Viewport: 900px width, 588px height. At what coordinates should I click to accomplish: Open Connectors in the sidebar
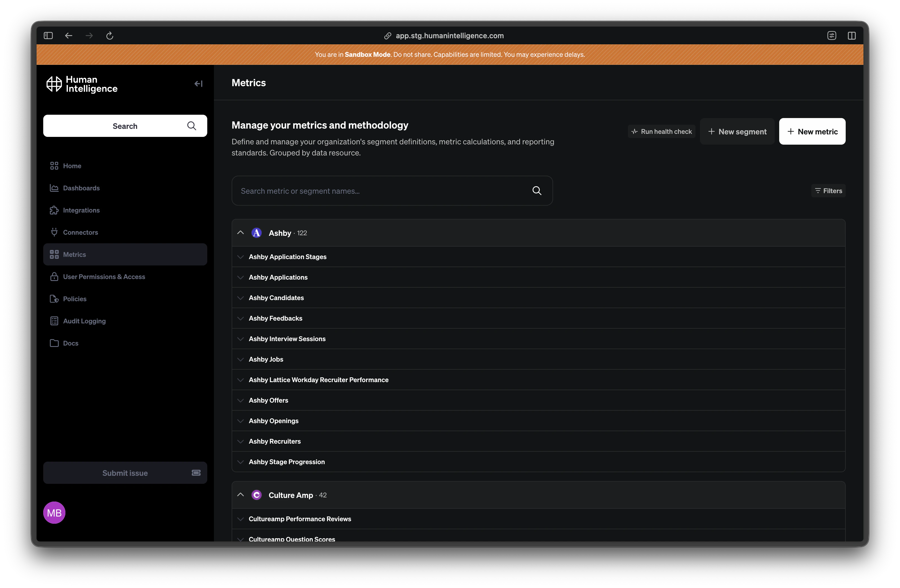(125, 232)
